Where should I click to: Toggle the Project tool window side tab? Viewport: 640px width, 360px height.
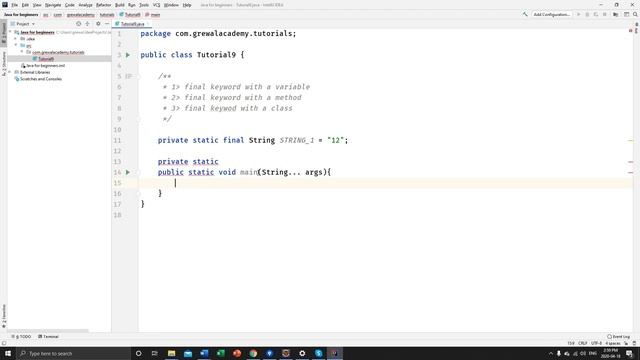pyautogui.click(x=4, y=32)
